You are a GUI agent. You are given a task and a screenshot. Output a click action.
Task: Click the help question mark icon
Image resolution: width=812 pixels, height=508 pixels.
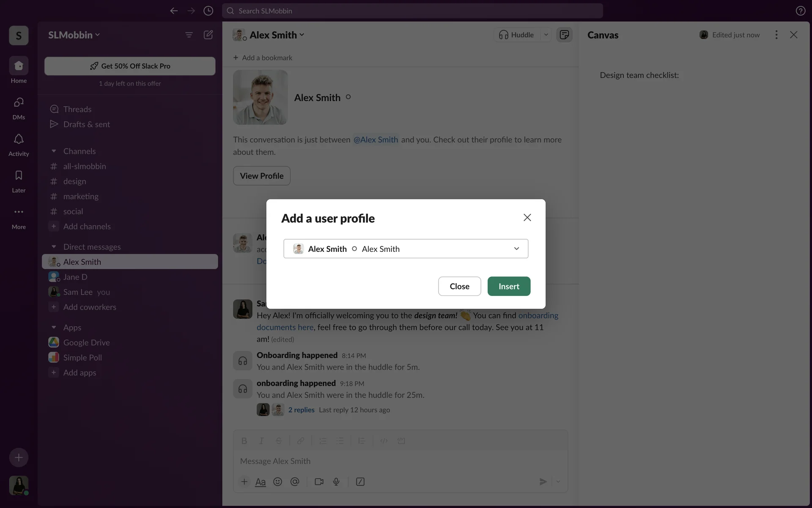point(800,11)
